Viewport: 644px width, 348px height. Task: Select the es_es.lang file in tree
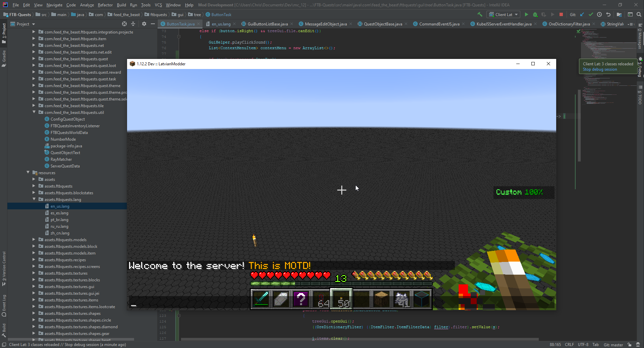point(59,213)
